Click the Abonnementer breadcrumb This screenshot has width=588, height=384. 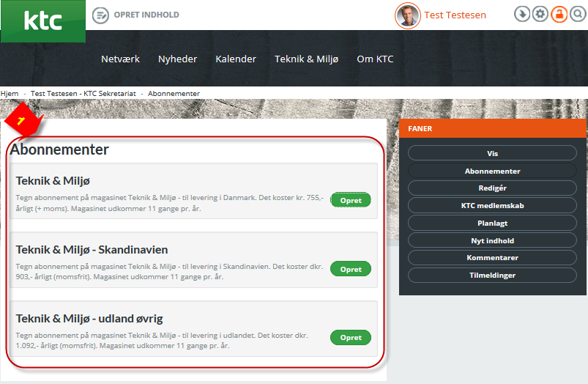click(x=174, y=94)
